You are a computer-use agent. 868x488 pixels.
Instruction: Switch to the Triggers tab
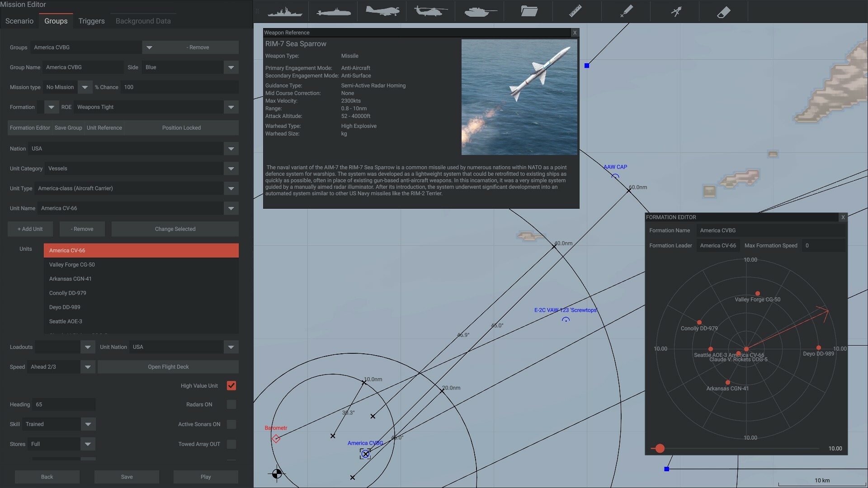91,21
